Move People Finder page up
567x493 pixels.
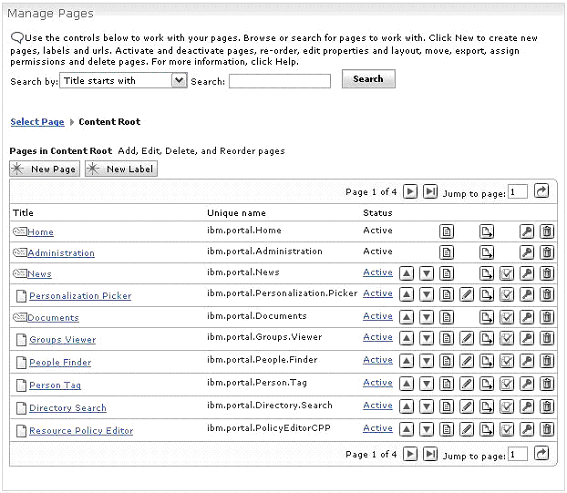pyautogui.click(x=406, y=361)
